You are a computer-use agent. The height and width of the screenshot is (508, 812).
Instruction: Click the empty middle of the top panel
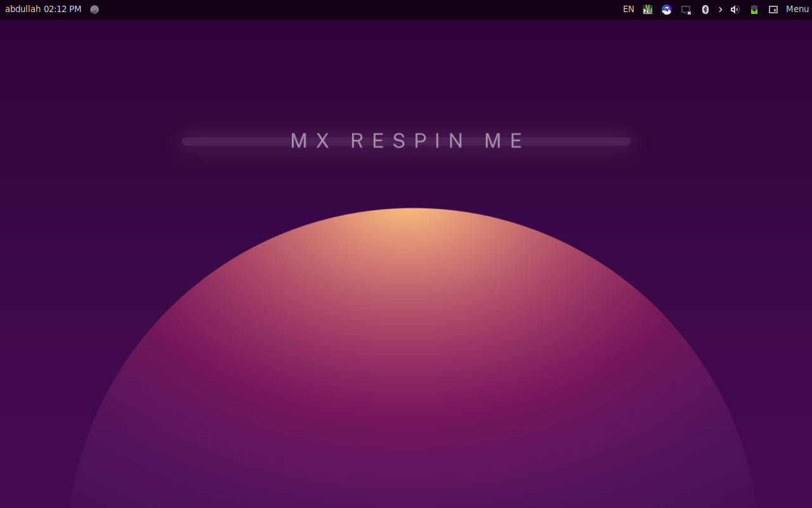point(355,10)
